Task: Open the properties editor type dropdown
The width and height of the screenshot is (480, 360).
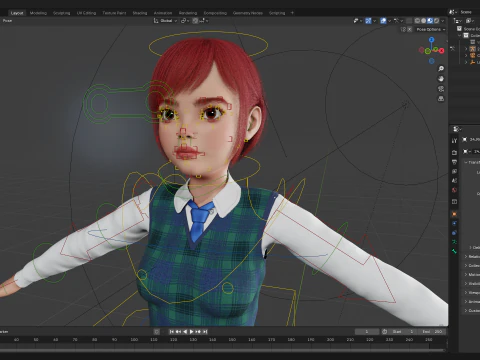Action: [457, 129]
